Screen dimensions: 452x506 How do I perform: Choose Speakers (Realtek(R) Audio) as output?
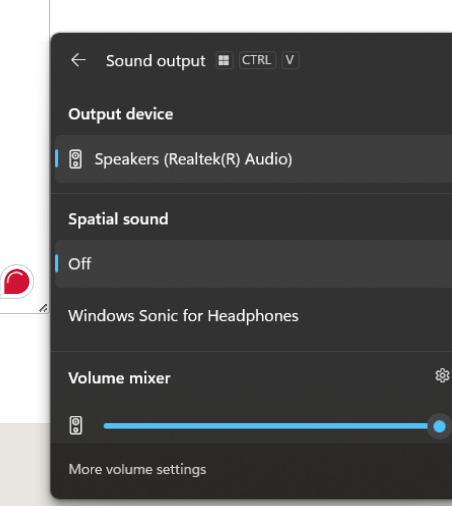pos(253,159)
